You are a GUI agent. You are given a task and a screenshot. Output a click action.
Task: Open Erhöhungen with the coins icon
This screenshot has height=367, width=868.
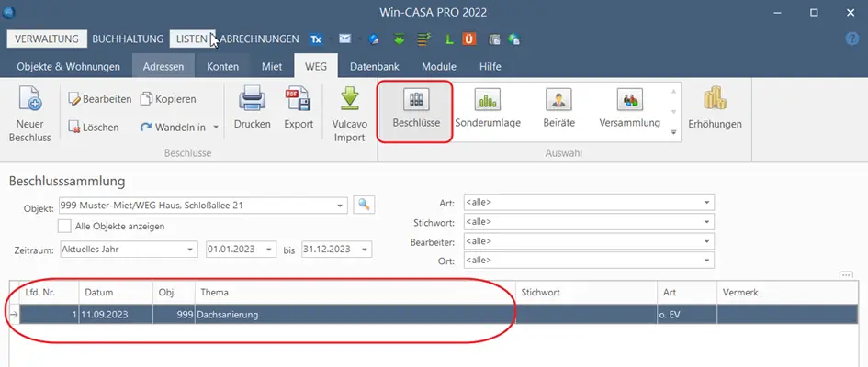[715, 99]
